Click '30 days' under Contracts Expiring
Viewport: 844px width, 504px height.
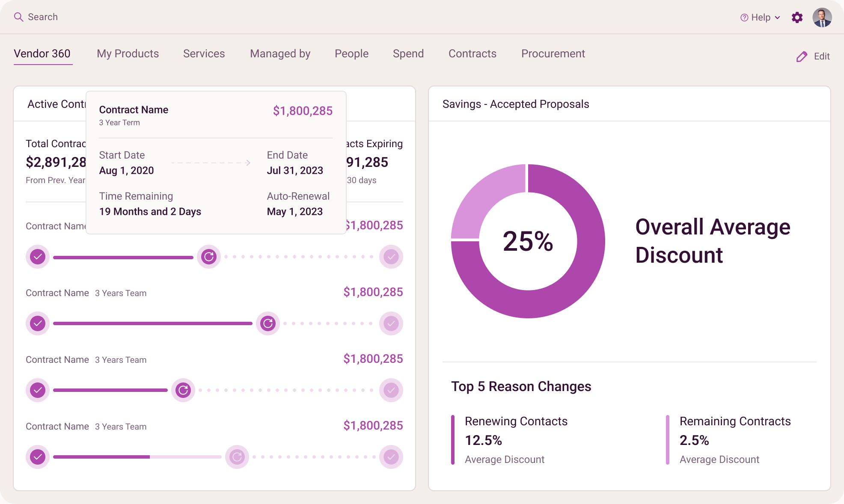coord(362,181)
